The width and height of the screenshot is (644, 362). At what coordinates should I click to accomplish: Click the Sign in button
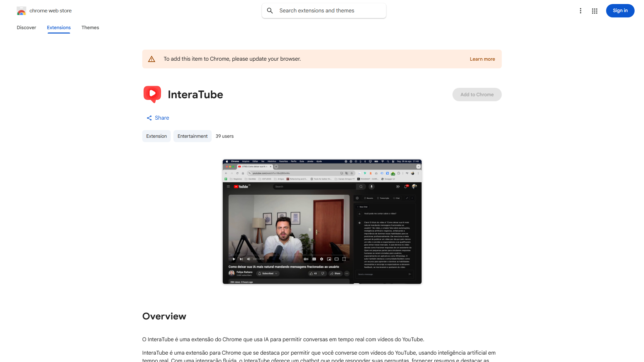(x=620, y=10)
